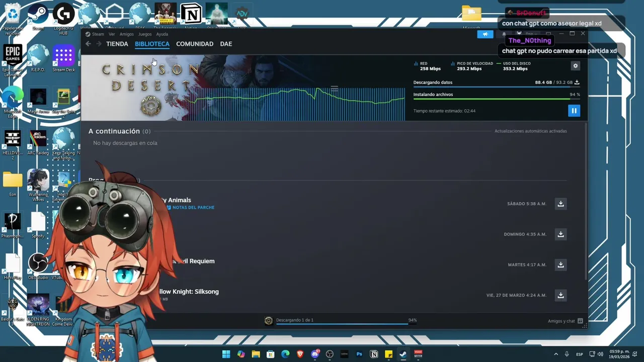Go forward with Steam forward arrow
Viewport: 644px width, 362px height.
point(99,44)
